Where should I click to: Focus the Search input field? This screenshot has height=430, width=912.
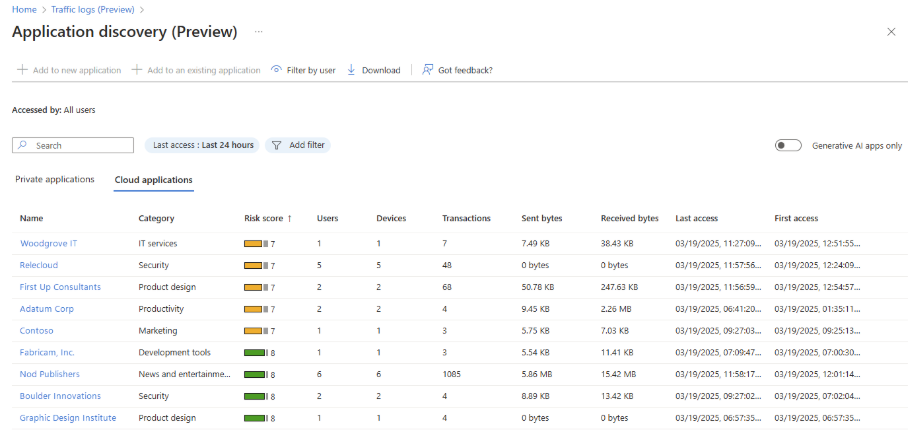pyautogui.click(x=73, y=145)
